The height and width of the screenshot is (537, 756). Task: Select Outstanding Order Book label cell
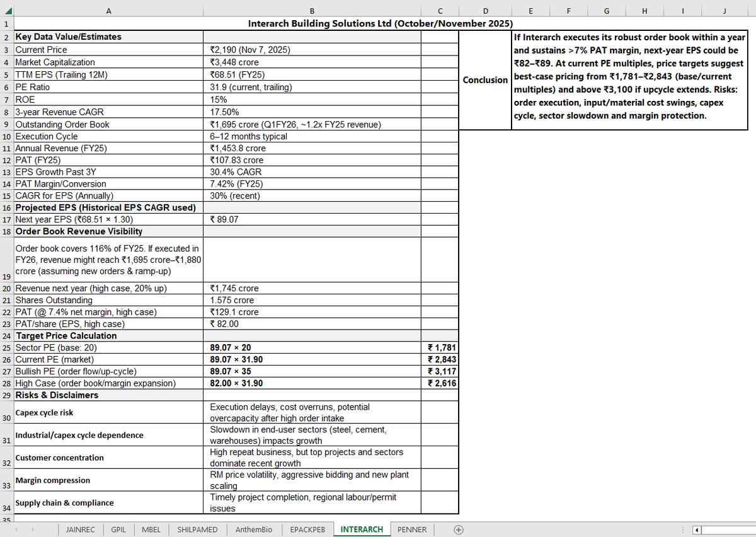tap(108, 124)
